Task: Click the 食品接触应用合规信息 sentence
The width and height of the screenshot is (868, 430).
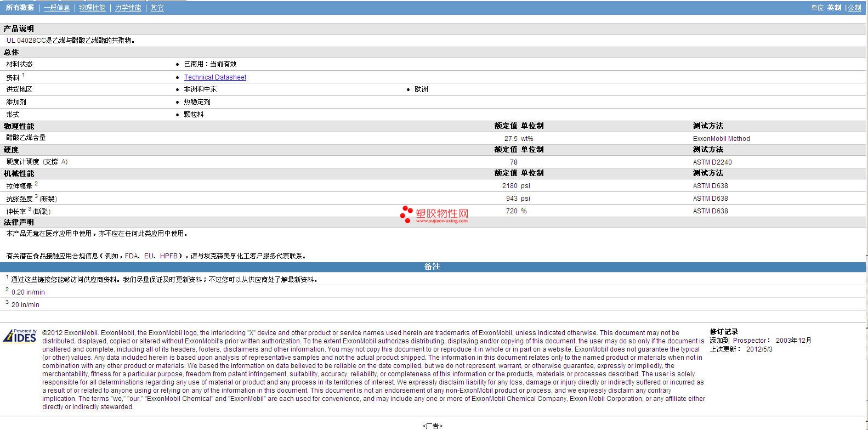Action: click(x=157, y=256)
